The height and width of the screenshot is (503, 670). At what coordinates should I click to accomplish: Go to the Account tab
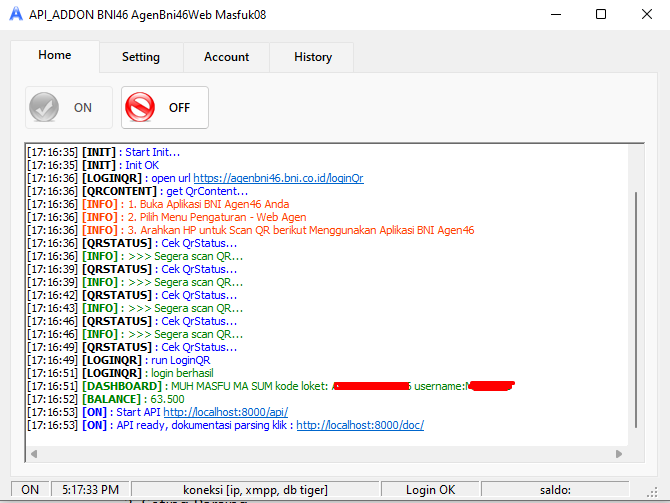pyautogui.click(x=226, y=57)
